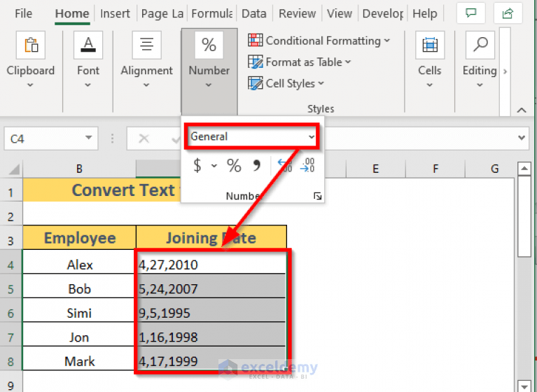Click Select All corner triangle
Viewport: 537px width, 392px height.
[14, 169]
